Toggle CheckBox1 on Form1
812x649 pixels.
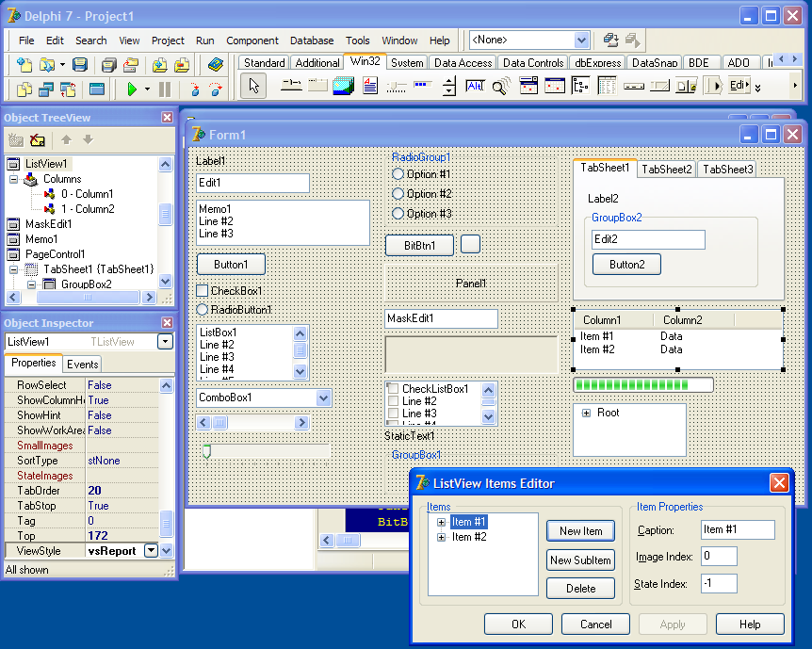(203, 290)
